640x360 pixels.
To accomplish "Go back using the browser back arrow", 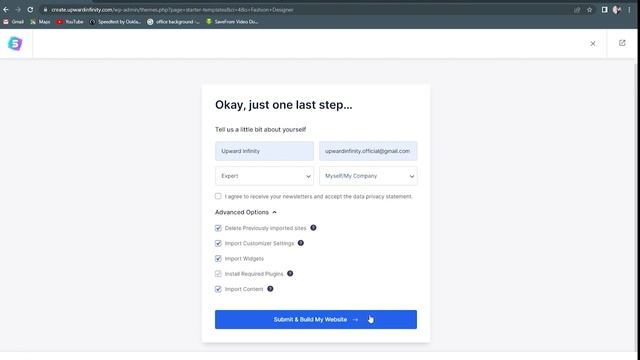I will (6, 9).
